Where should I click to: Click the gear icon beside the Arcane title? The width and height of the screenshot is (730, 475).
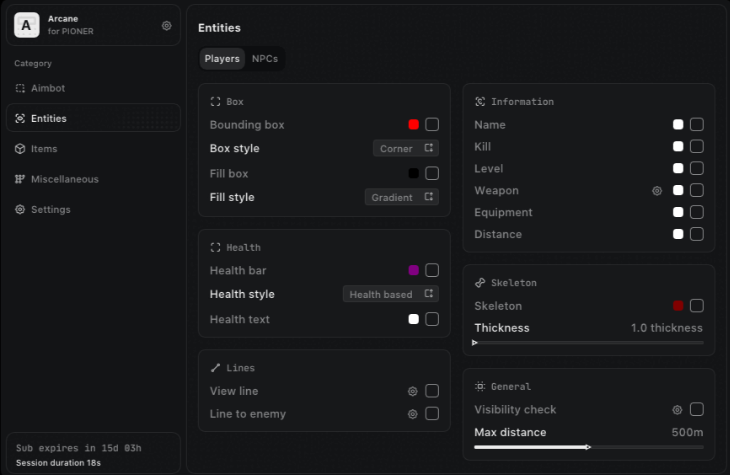tap(167, 26)
